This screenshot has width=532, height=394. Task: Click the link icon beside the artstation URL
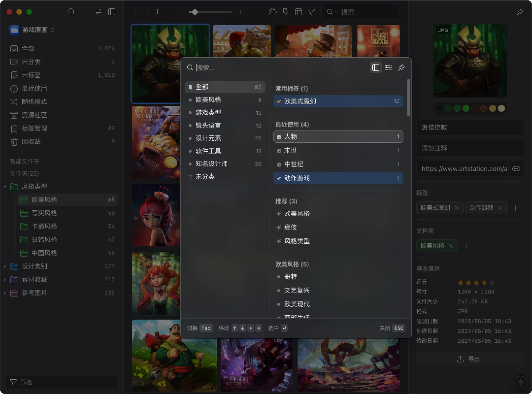pos(516,169)
